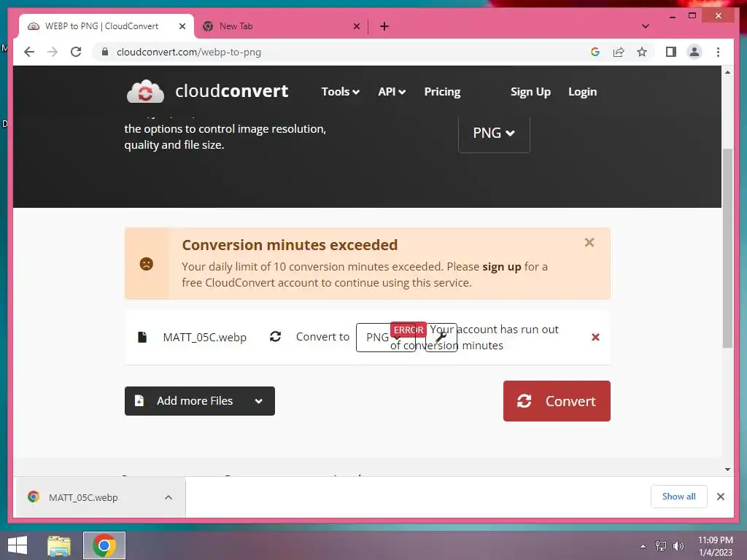747x560 pixels.
Task: Close the New Tab tab
Action: point(356,26)
